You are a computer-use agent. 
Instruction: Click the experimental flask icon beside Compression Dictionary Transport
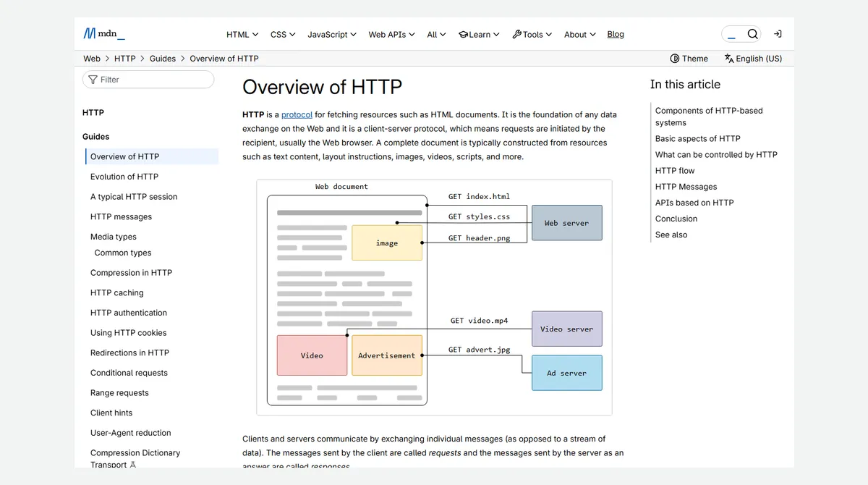coord(132,465)
